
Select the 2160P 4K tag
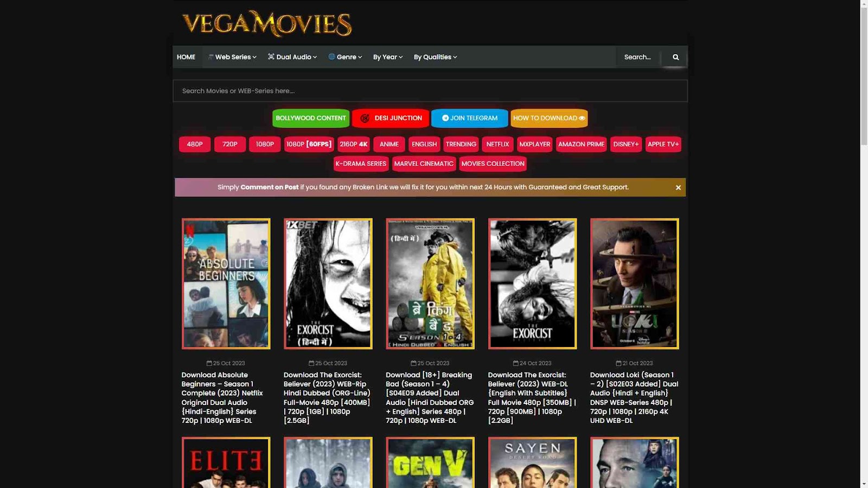click(354, 144)
